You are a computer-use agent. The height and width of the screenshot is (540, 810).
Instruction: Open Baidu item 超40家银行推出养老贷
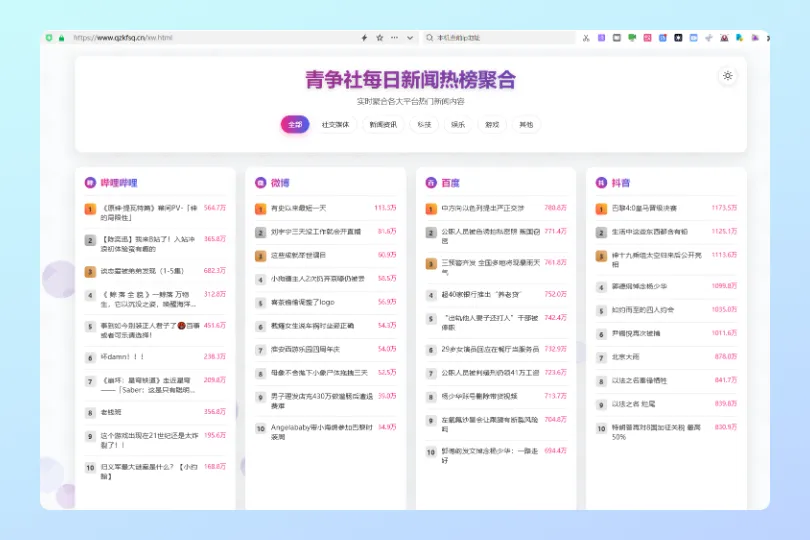coord(481,295)
